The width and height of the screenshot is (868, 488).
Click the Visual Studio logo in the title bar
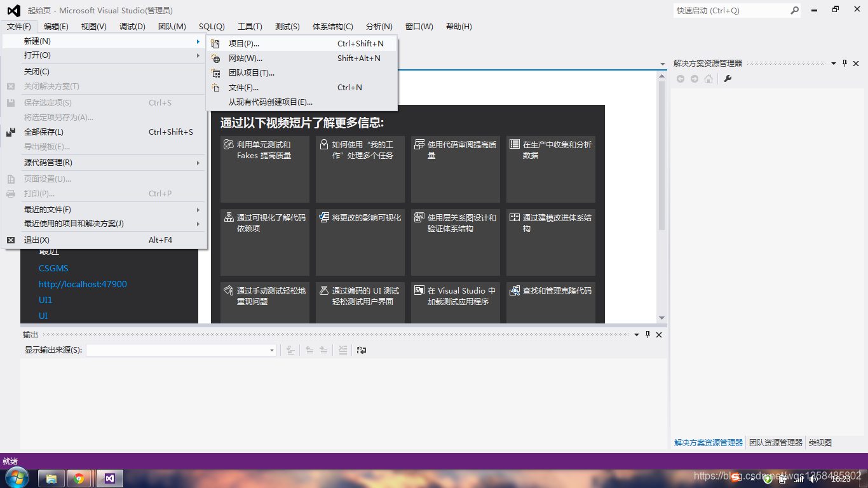pos(13,10)
